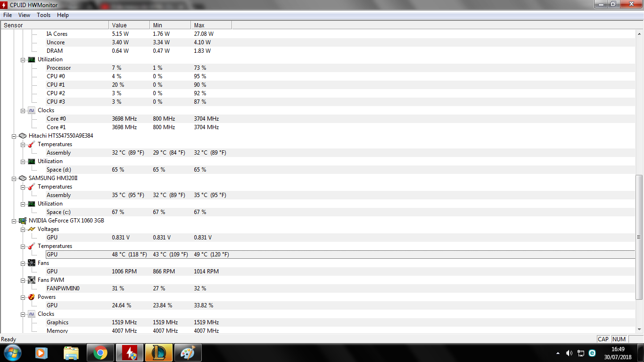Collapse the Hitachi HTS547550A9E384 node
The height and width of the screenshot is (362, 644).
[13, 136]
